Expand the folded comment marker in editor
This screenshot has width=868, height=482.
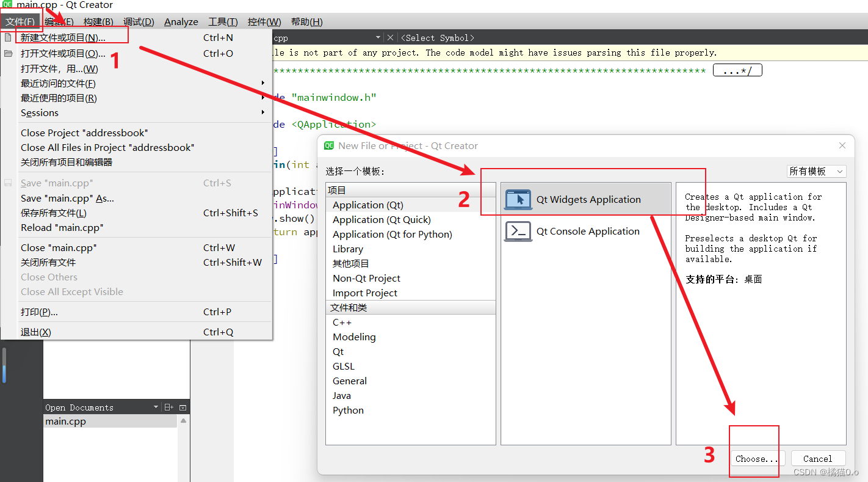737,71
